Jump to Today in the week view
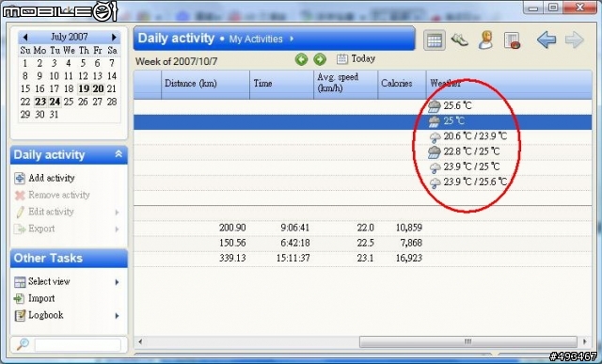Viewport: 602px width, 364px height. click(x=356, y=58)
